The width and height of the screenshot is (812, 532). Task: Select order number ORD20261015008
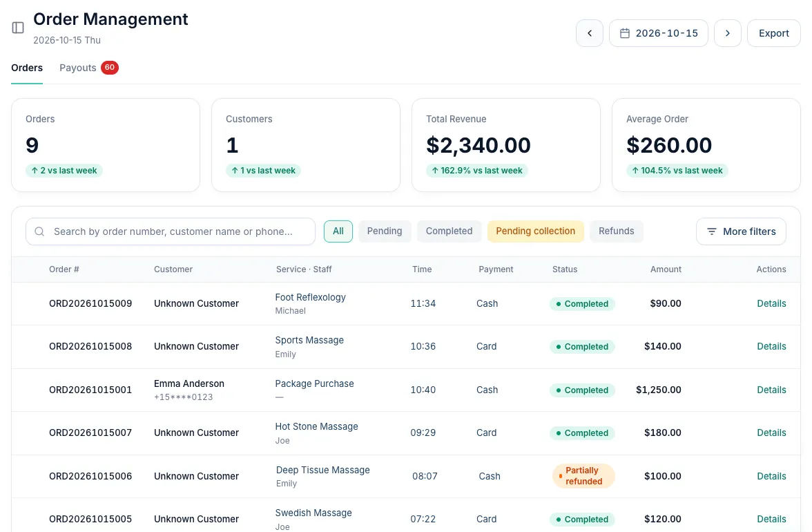[90, 347]
